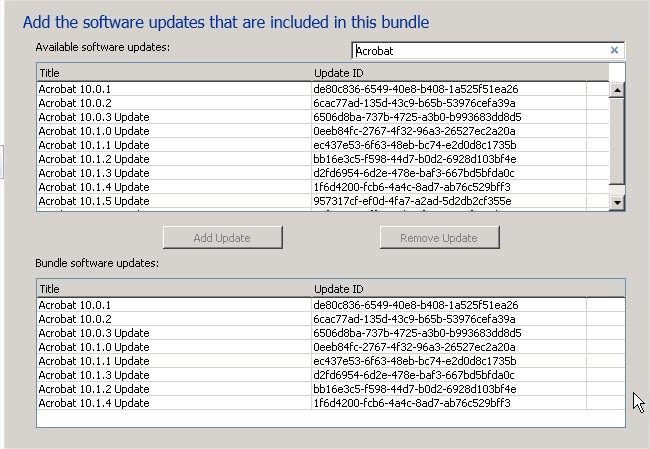This screenshot has width=650, height=449.
Task: Click the available updates scrollbar up arrow
Action: point(617,90)
